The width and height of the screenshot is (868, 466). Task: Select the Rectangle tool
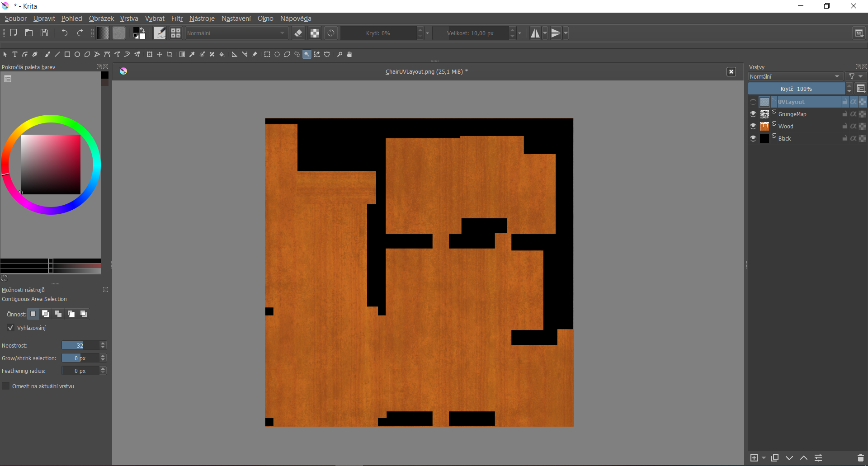tap(67, 54)
